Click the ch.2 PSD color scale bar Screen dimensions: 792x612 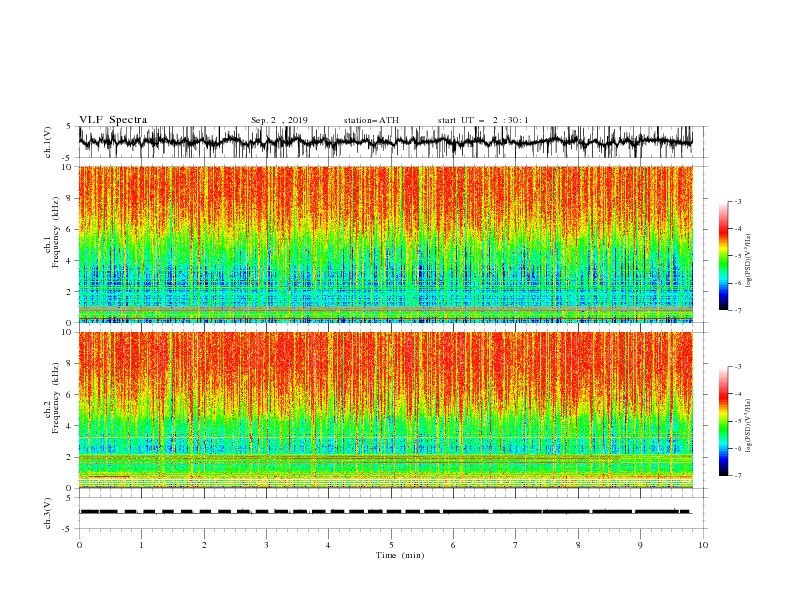pyautogui.click(x=723, y=421)
